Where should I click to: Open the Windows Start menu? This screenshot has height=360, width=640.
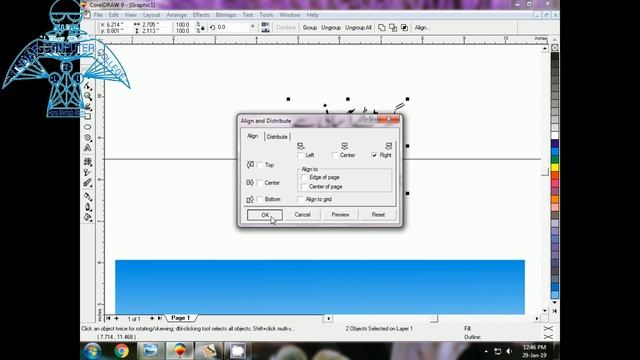click(x=92, y=351)
